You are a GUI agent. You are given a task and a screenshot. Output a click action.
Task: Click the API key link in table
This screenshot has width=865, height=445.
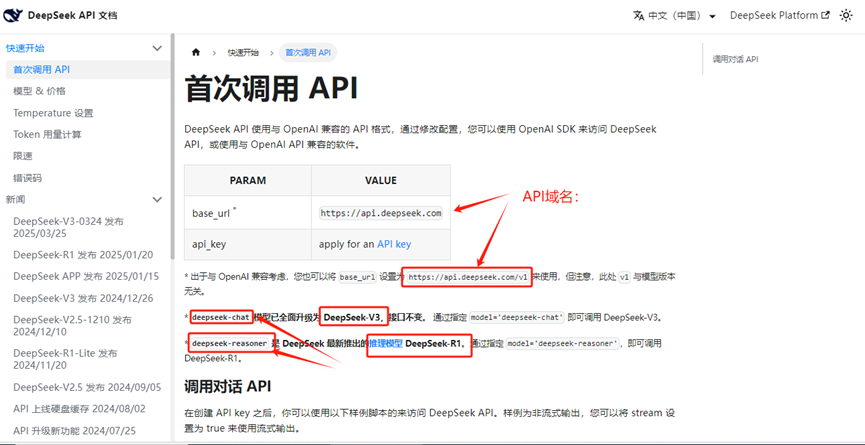[x=394, y=244]
